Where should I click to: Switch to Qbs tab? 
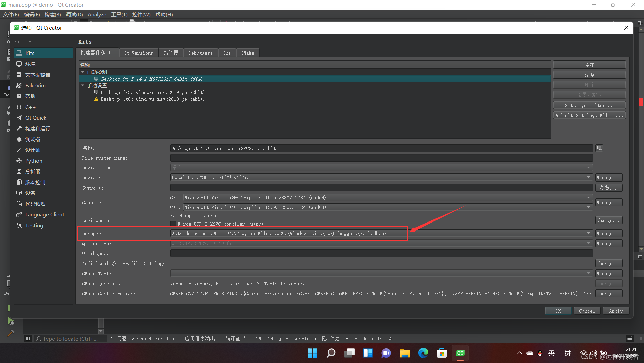(x=227, y=53)
